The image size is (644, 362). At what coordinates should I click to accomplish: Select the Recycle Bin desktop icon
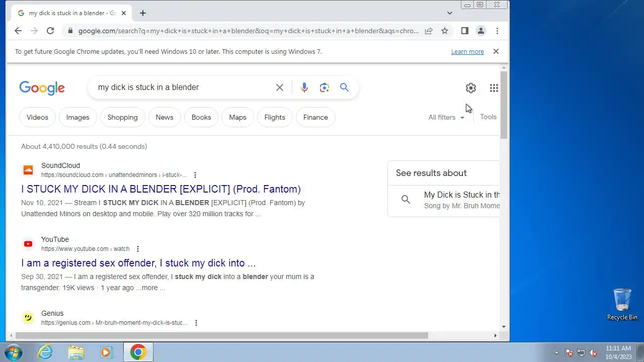[622, 304]
